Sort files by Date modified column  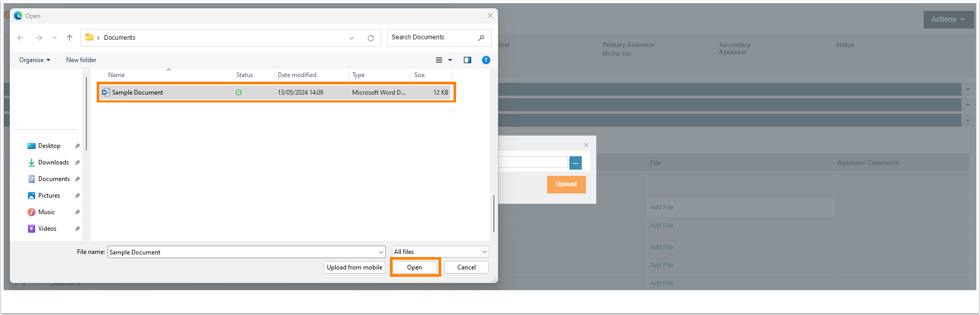[297, 75]
